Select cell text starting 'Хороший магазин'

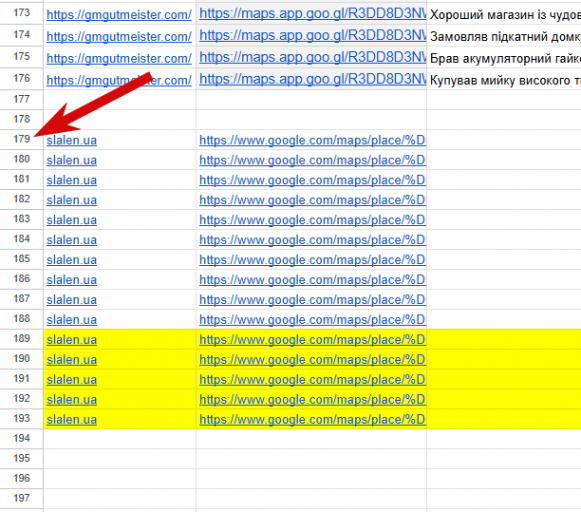click(505, 15)
